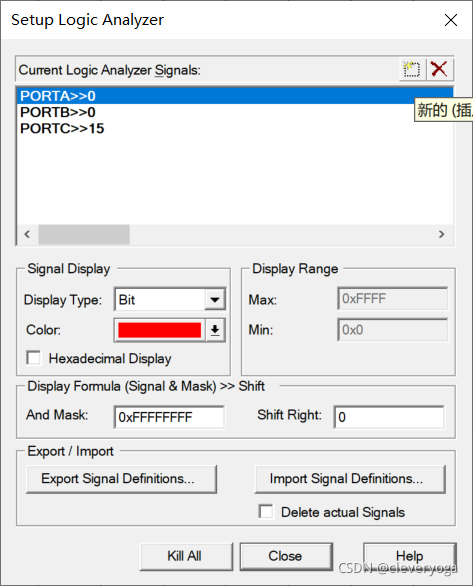Close the Setup Logic Analyzer dialog

pyautogui.click(x=451, y=20)
